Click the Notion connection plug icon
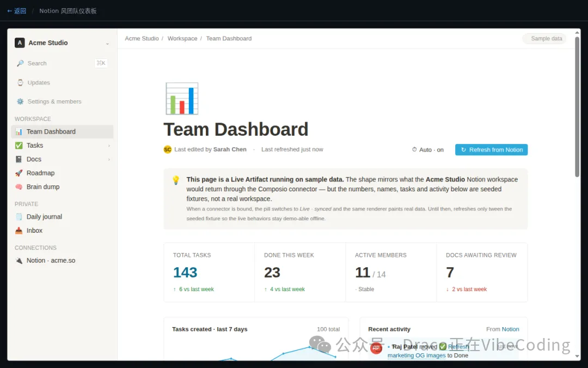Viewport: 588px width, 368px height. [x=19, y=260]
